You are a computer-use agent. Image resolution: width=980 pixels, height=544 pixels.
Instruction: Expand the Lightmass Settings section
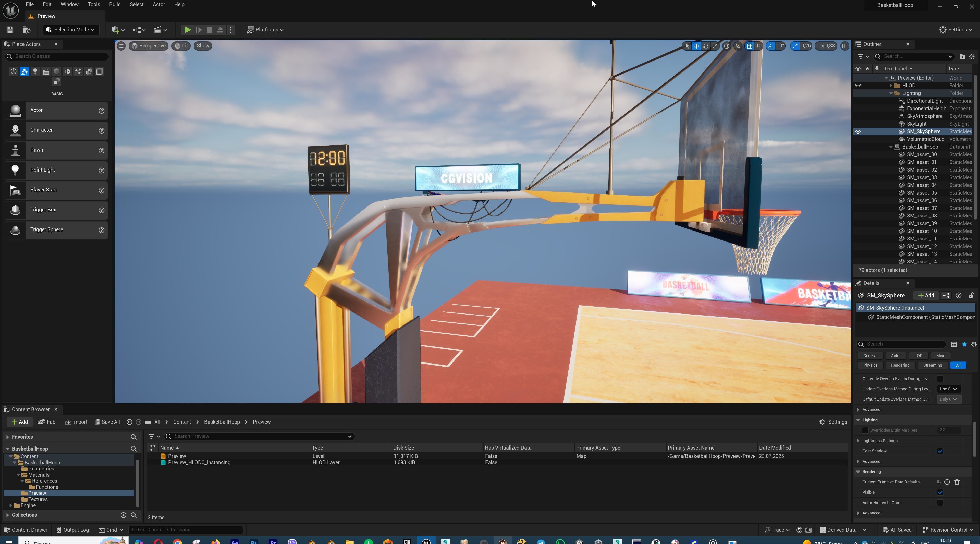coord(858,441)
